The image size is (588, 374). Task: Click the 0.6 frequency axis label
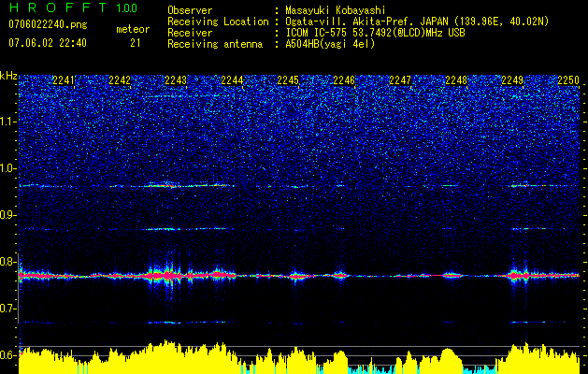[7, 355]
